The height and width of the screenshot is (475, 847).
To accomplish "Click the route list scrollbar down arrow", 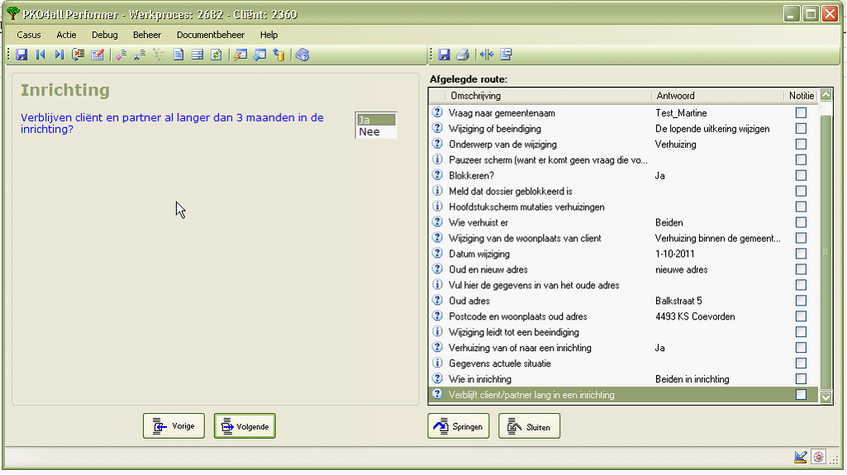I will 826,397.
